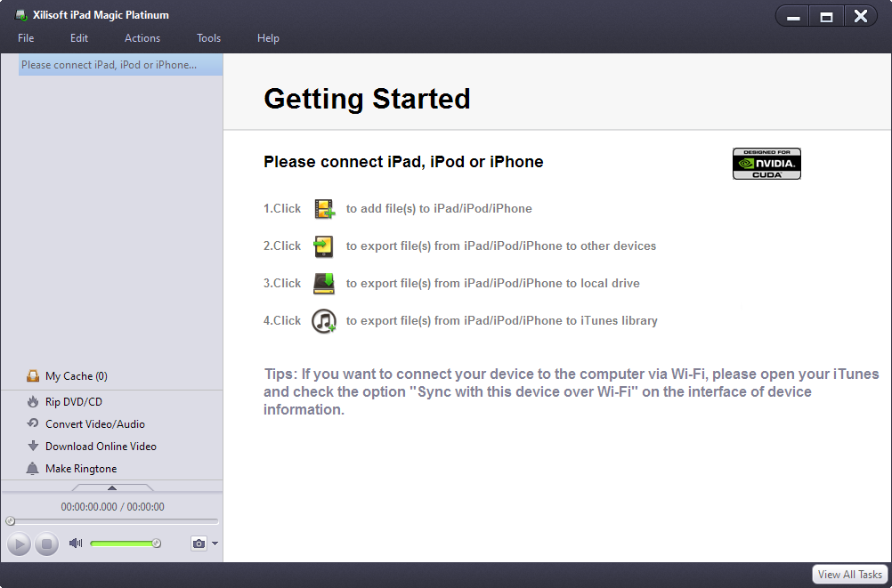Take a snapshot with the camera icon
The width and height of the screenshot is (892, 588).
coord(199,544)
